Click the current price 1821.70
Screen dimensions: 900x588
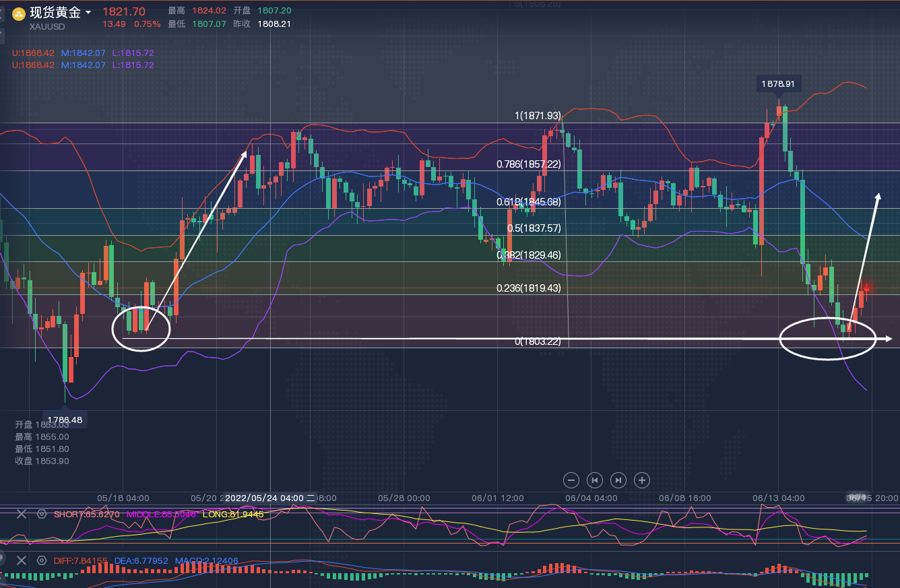coord(124,11)
